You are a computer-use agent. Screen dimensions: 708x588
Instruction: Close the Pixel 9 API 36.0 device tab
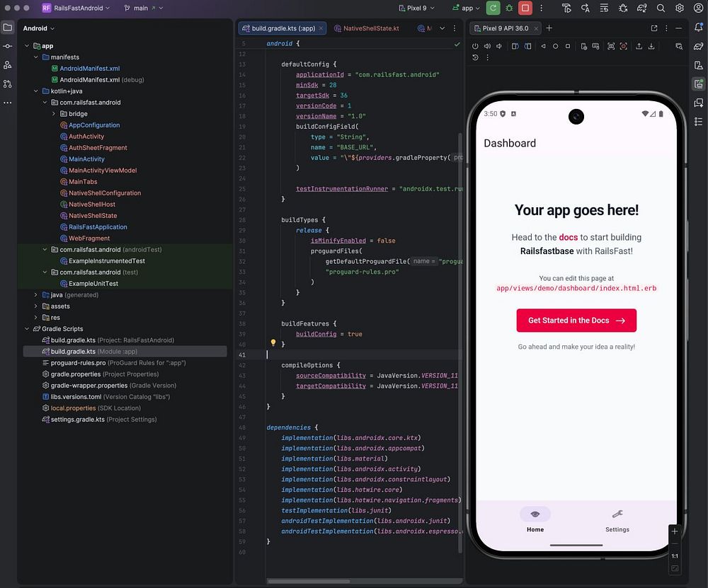click(535, 28)
